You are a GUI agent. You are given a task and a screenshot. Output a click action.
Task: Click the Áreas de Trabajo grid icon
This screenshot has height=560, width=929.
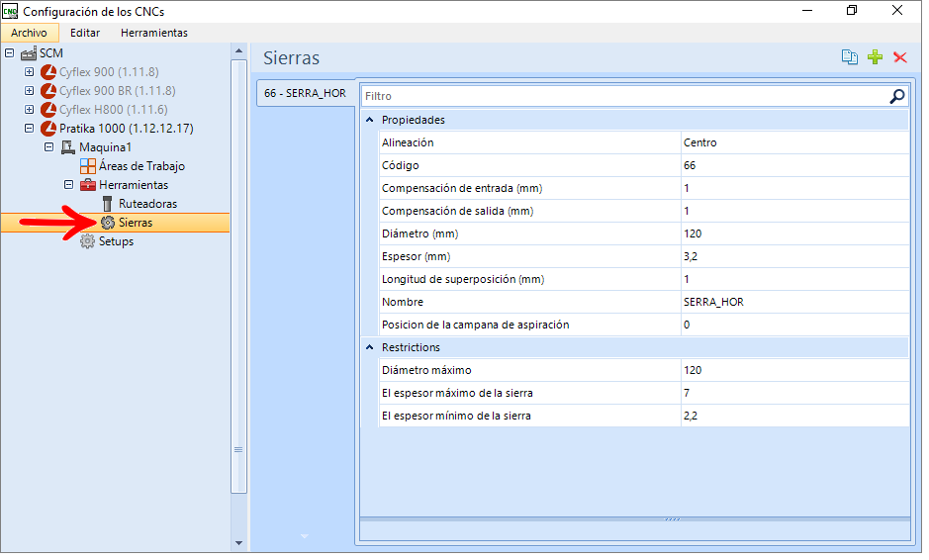tap(88, 166)
